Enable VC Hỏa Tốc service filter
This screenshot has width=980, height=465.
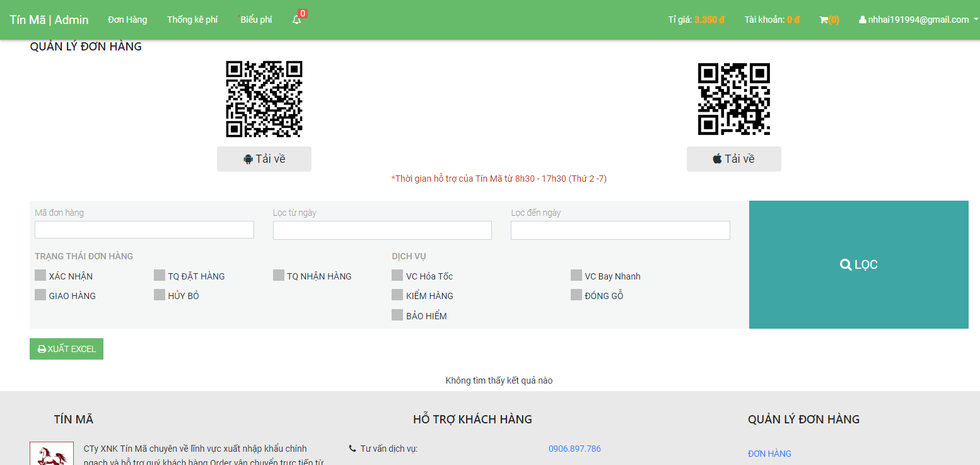(397, 275)
